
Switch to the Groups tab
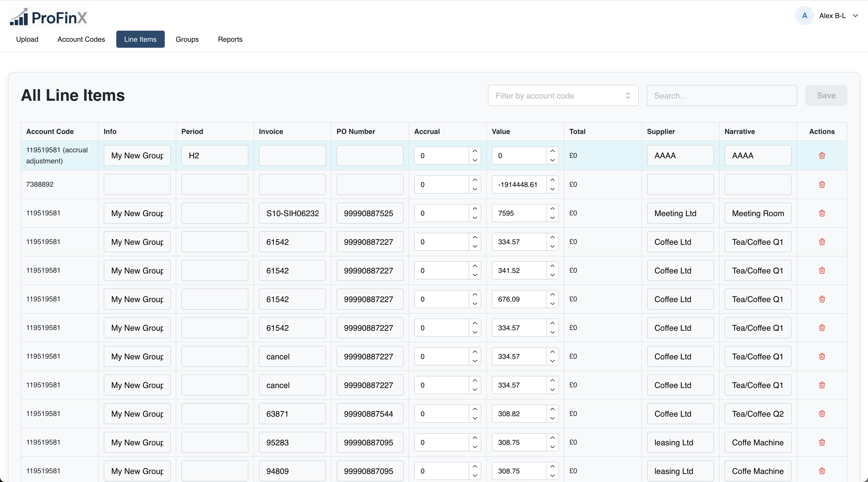click(x=187, y=39)
